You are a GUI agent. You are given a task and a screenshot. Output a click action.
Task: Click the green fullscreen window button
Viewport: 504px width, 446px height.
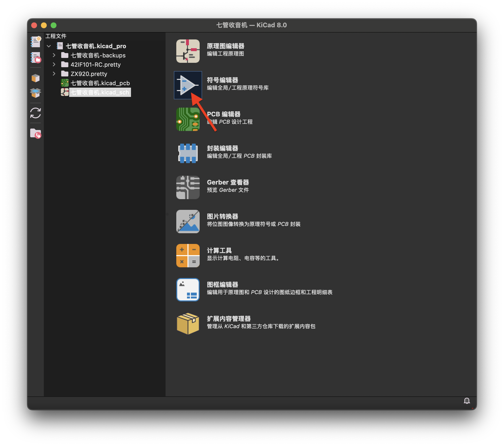point(54,25)
